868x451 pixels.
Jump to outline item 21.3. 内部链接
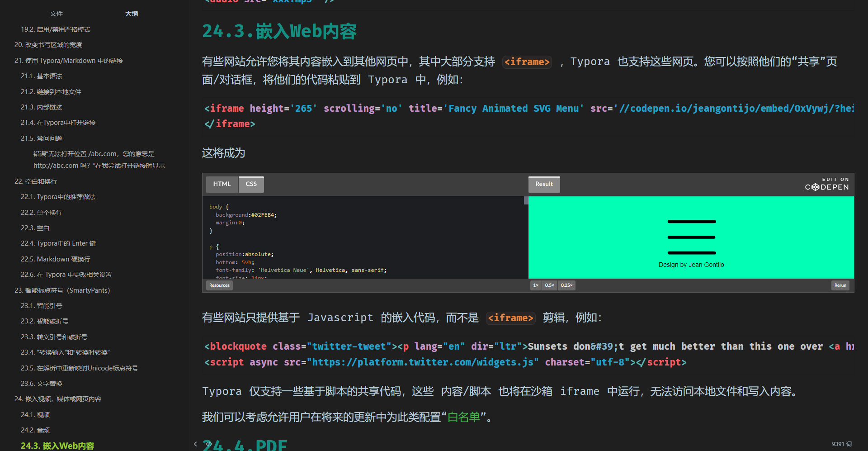pos(42,107)
